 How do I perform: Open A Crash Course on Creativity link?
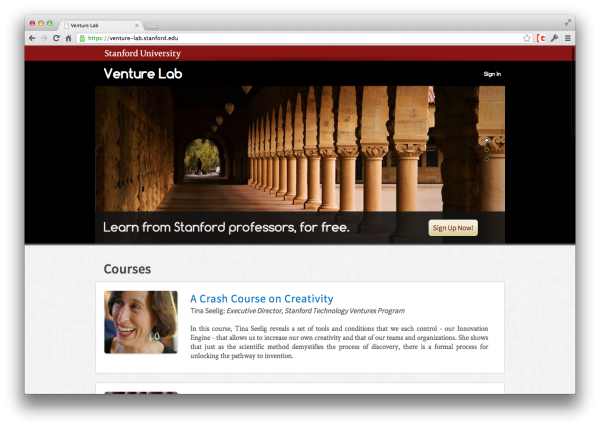pyautogui.click(x=262, y=298)
